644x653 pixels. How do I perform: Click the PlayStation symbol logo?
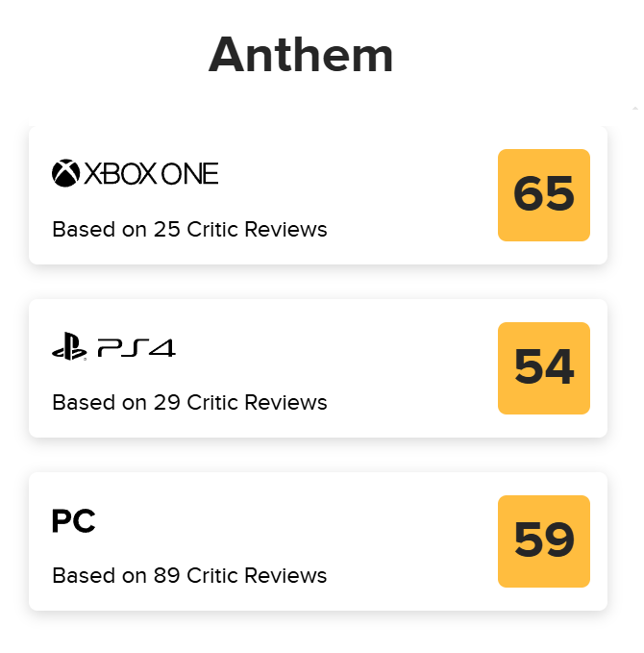click(68, 347)
